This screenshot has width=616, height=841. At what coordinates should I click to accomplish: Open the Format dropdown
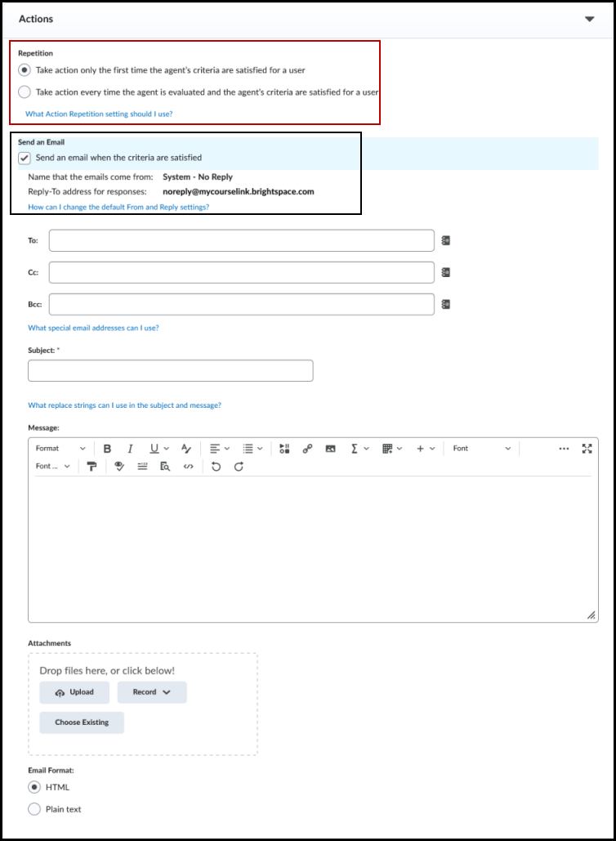[x=60, y=449]
